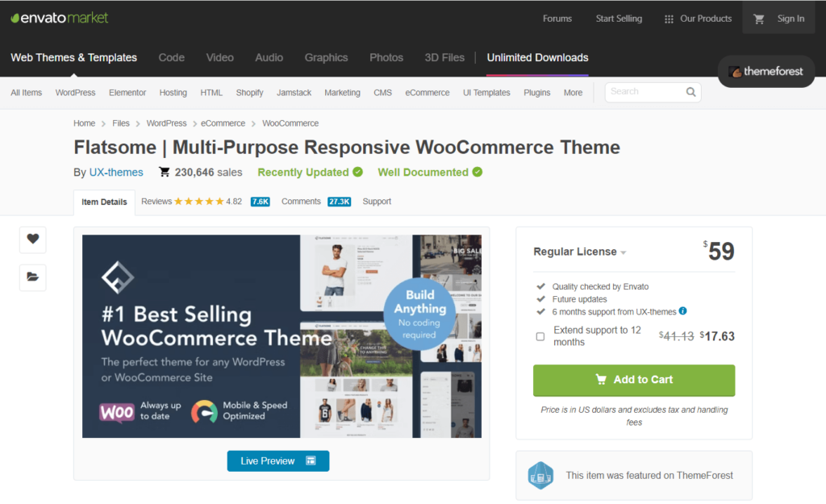Enable Extend support to 12 months checkbox
The width and height of the screenshot is (826, 504).
point(540,336)
